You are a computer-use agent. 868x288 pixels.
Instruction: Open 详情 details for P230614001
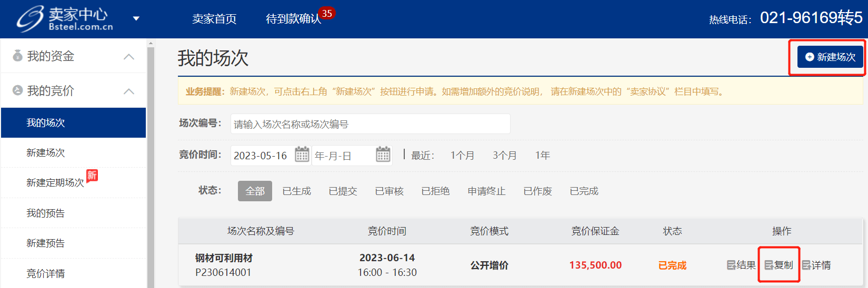point(816,265)
